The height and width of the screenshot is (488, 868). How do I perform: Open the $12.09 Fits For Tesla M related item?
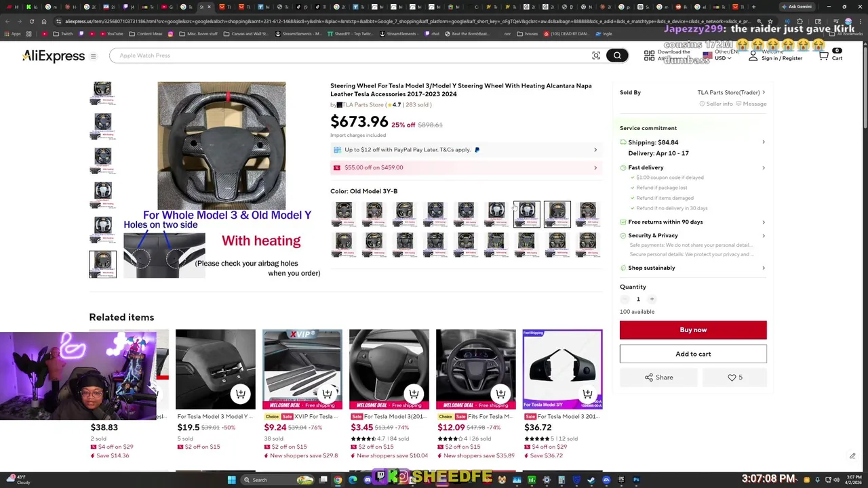tap(475, 369)
